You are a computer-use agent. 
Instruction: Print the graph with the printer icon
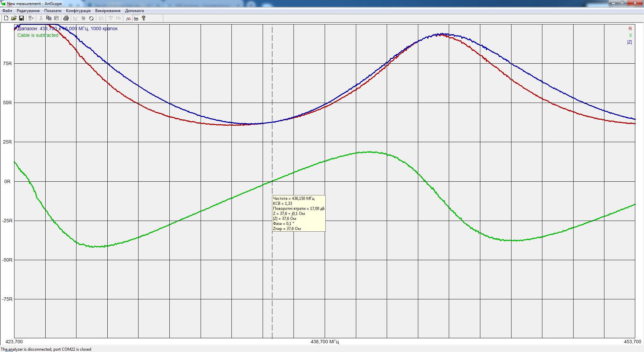[x=66, y=18]
